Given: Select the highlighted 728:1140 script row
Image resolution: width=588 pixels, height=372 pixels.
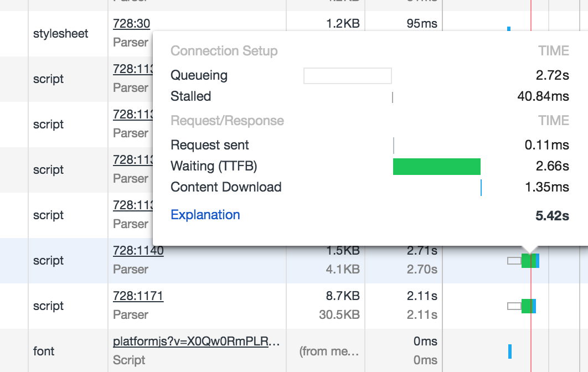Looking at the screenshot, I should [48, 260].
